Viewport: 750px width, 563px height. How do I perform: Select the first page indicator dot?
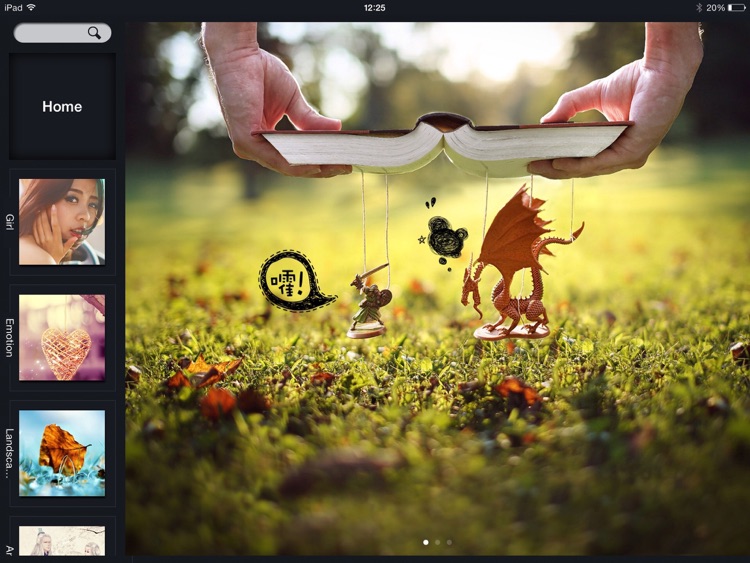pyautogui.click(x=426, y=542)
